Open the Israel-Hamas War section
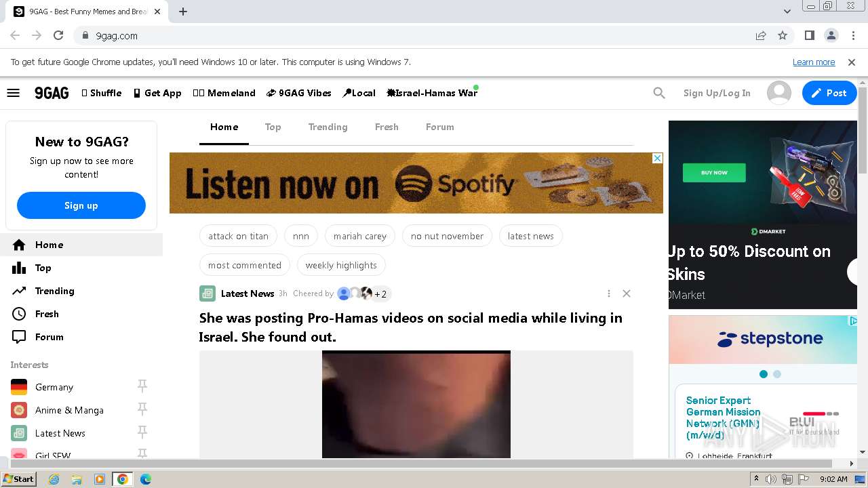868x488 pixels. point(432,93)
